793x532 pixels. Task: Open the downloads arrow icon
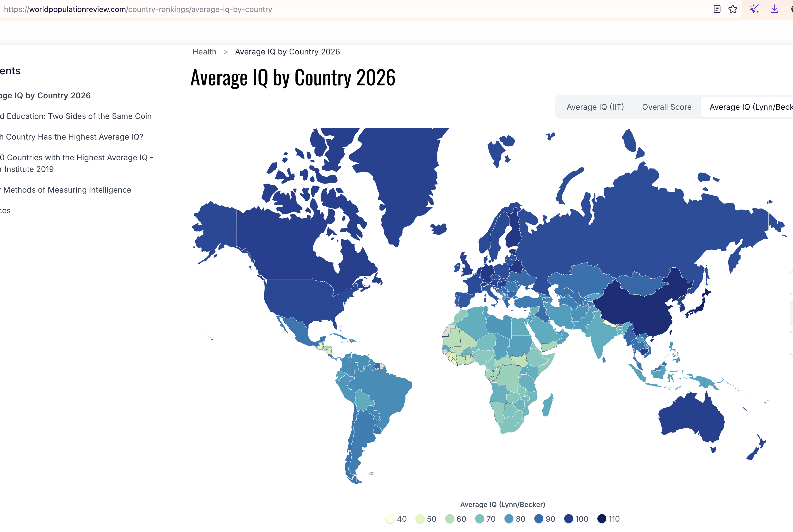774,9
